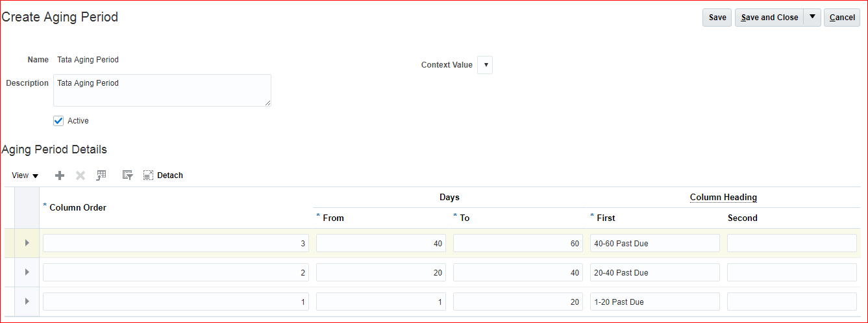Click the Delete row X icon
The height and width of the screenshot is (323, 868).
click(81, 175)
